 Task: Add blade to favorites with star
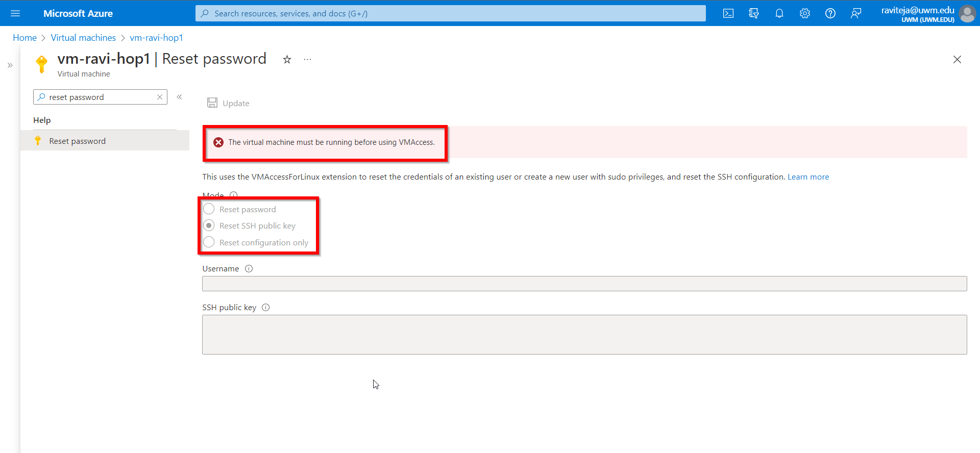click(x=287, y=59)
